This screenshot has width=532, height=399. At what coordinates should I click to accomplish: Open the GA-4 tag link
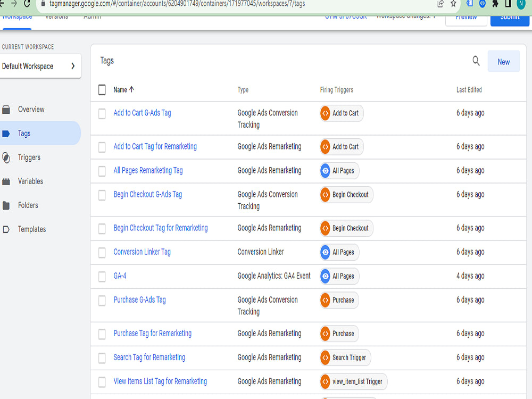click(x=120, y=276)
